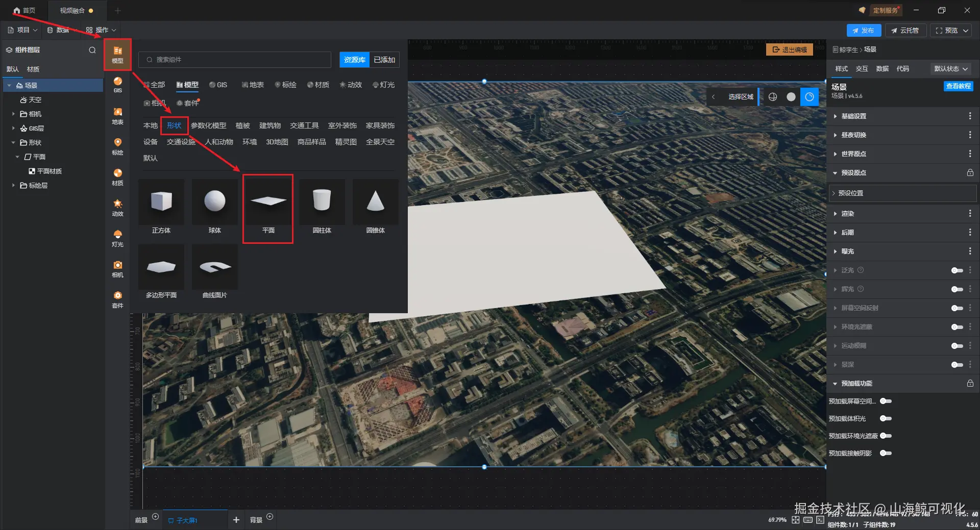Open the 标绘 sidebar icon
This screenshot has height=530, width=980.
click(117, 146)
